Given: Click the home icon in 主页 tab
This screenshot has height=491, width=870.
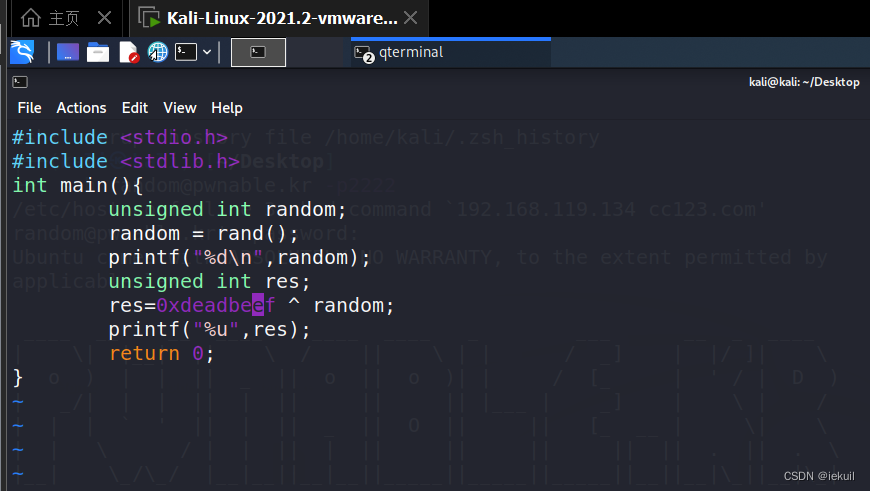Looking at the screenshot, I should pyautogui.click(x=31, y=18).
